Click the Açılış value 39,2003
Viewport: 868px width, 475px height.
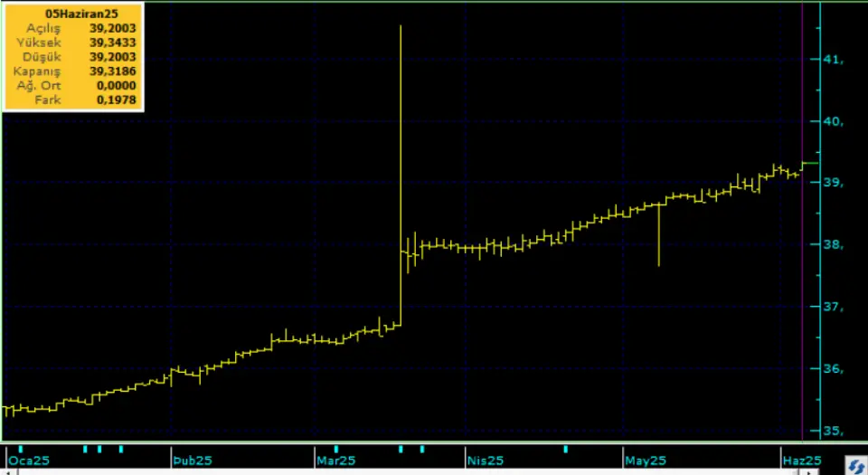click(112, 28)
